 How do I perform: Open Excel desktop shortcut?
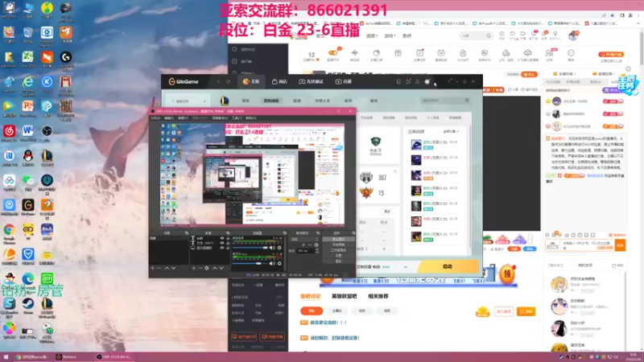[28, 56]
